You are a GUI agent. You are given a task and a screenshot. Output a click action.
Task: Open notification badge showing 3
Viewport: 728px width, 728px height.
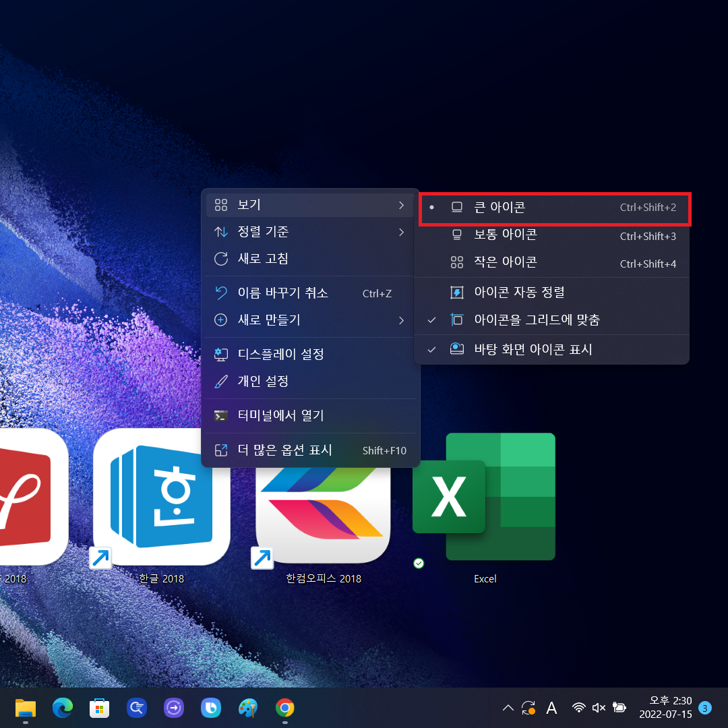point(705,708)
